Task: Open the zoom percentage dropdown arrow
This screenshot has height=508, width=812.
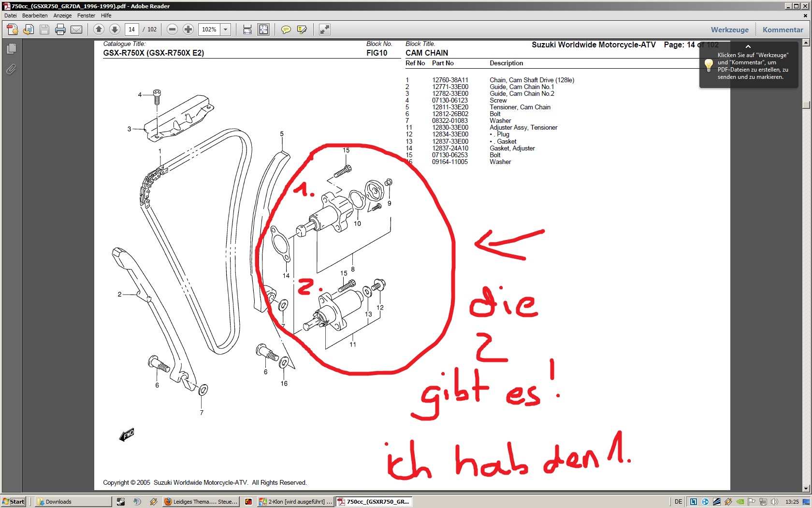Action: tap(225, 30)
